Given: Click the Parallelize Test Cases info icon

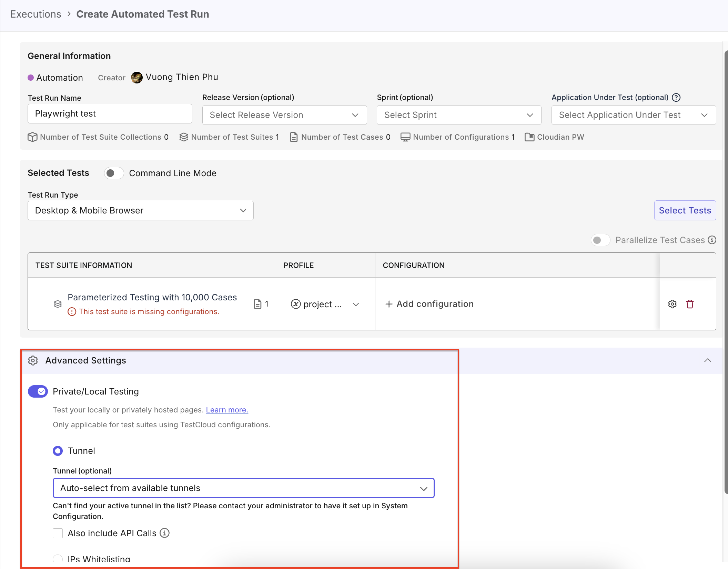Looking at the screenshot, I should pyautogui.click(x=712, y=240).
